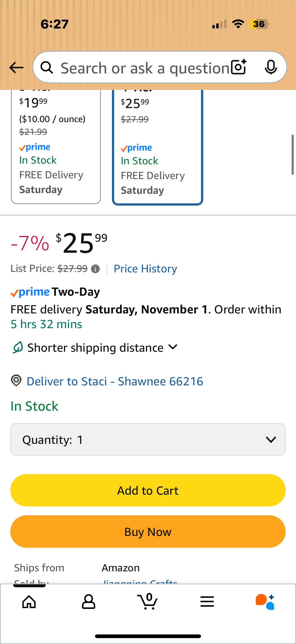
Task: Open the hamburger menu icon
Action: coord(207,602)
